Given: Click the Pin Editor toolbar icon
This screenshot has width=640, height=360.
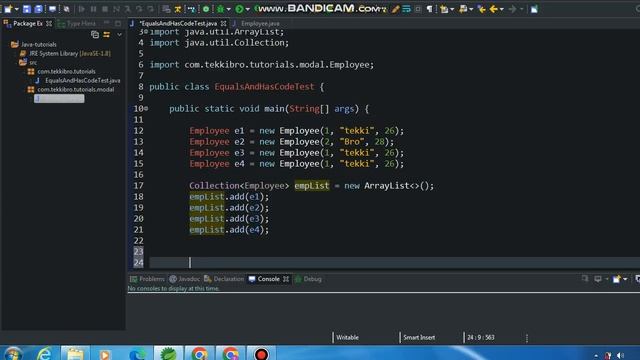Looking at the screenshot, I should [534, 9].
